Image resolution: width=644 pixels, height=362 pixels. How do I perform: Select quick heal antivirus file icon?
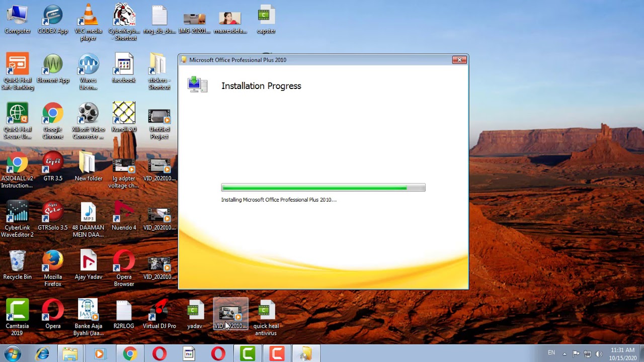[x=266, y=318]
